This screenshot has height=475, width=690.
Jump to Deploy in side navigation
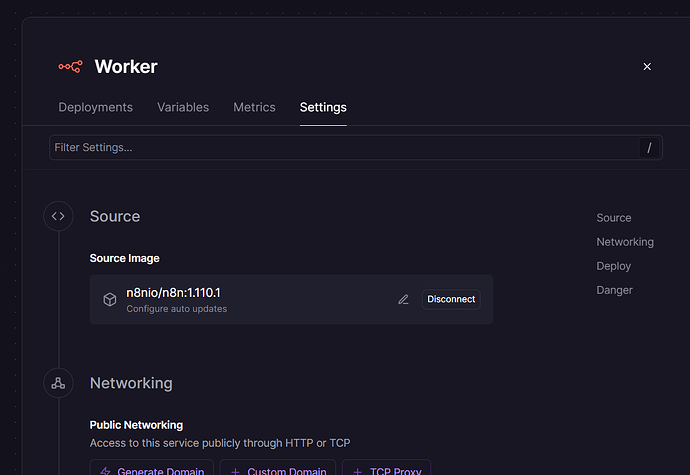[613, 266]
